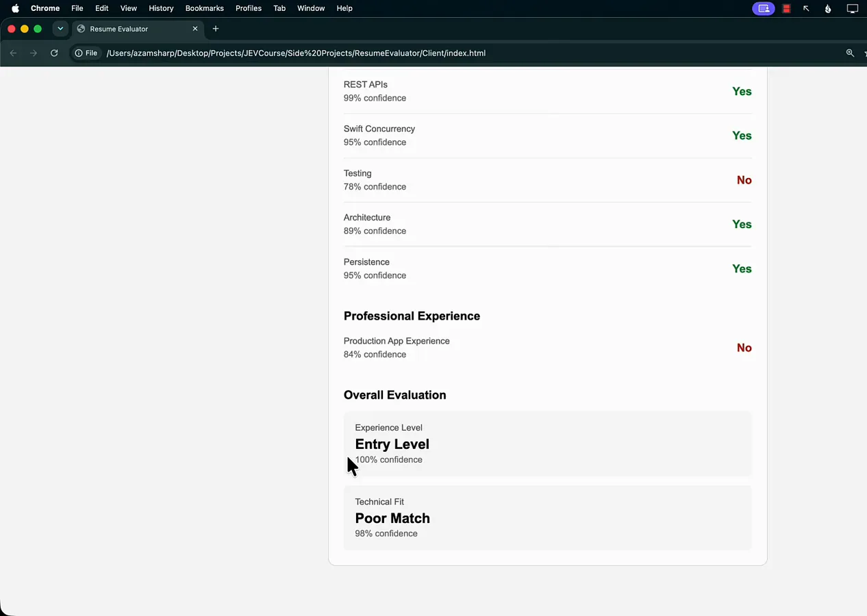Image resolution: width=867 pixels, height=616 pixels.
Task: Click the Swift Concurrency label
Action: coord(379,129)
